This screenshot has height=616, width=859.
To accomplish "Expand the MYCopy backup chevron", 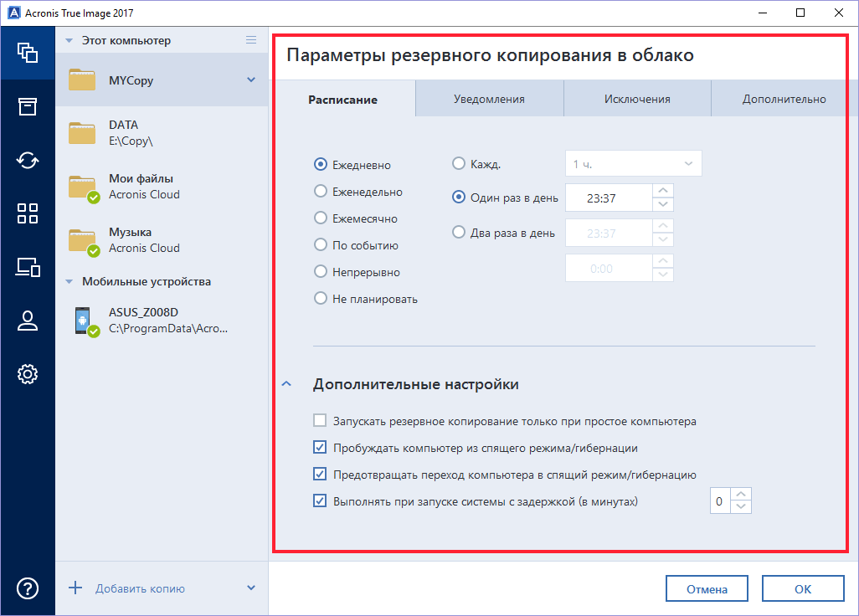I will (250, 80).
